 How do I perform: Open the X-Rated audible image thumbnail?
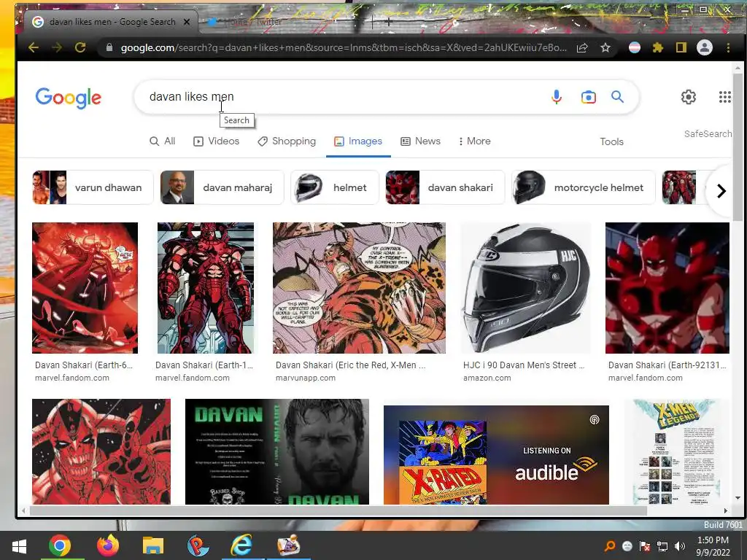(x=496, y=455)
